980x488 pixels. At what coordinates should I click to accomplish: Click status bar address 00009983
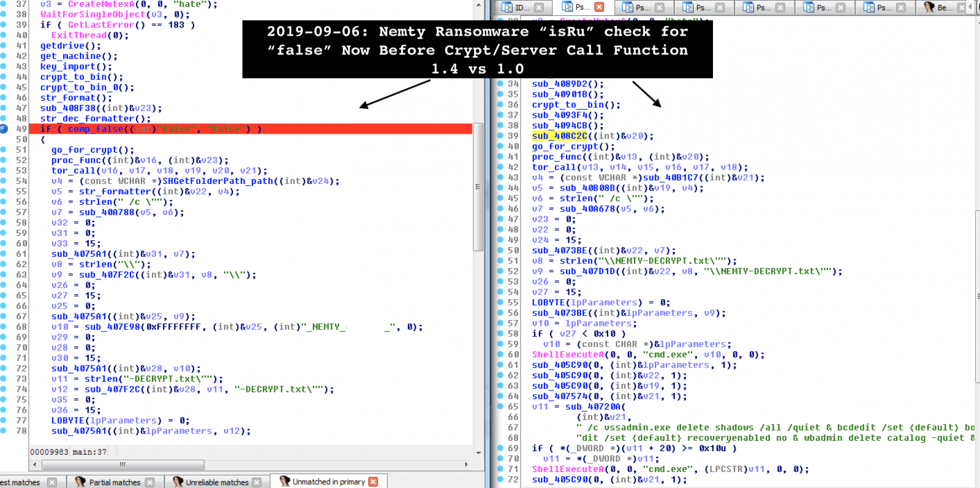[50, 452]
